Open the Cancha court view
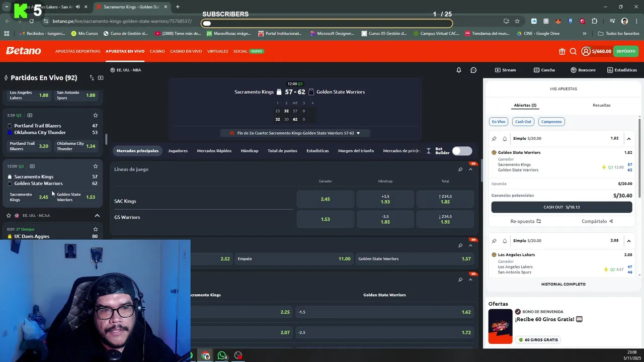644x362 pixels. (544, 70)
